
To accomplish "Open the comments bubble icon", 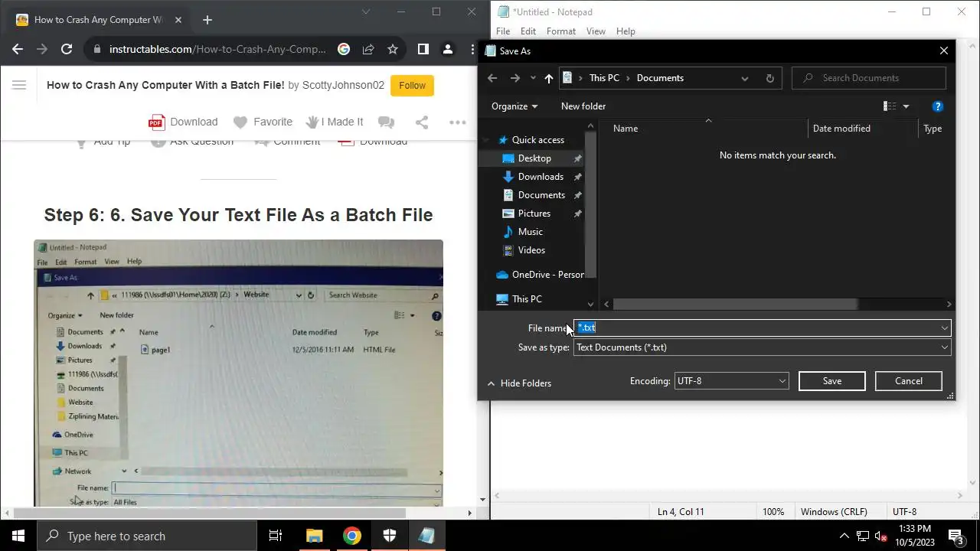I will click(387, 122).
